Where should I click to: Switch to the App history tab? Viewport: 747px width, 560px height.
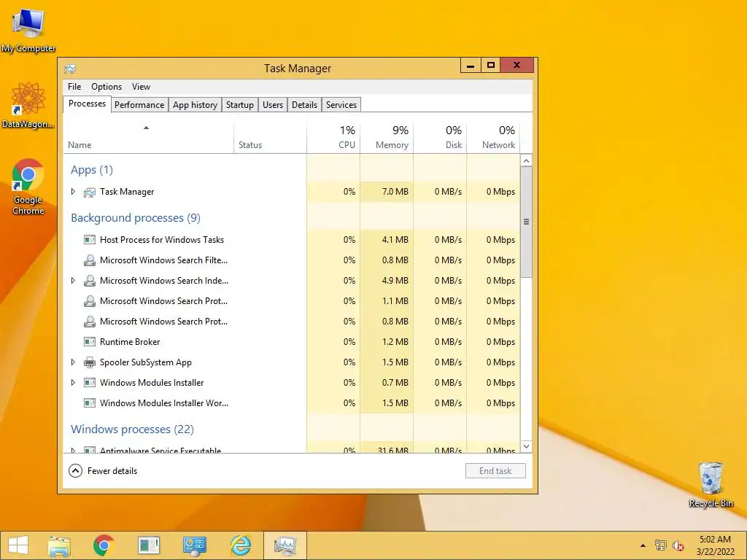pyautogui.click(x=196, y=105)
